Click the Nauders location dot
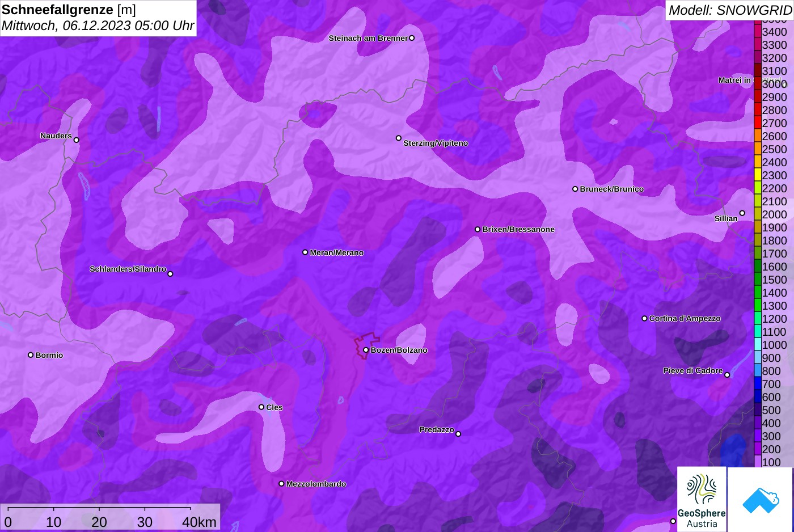Screen dimensions: 794x532 point(77,140)
